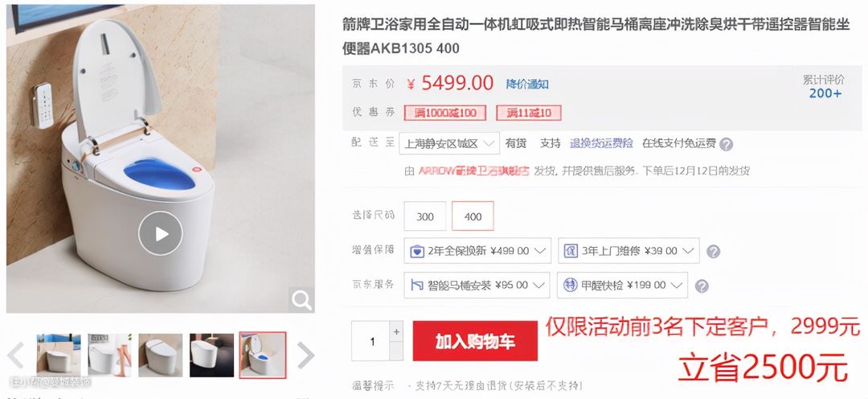This screenshot has height=399, width=868.
Task: Play the product video
Action: tap(161, 233)
